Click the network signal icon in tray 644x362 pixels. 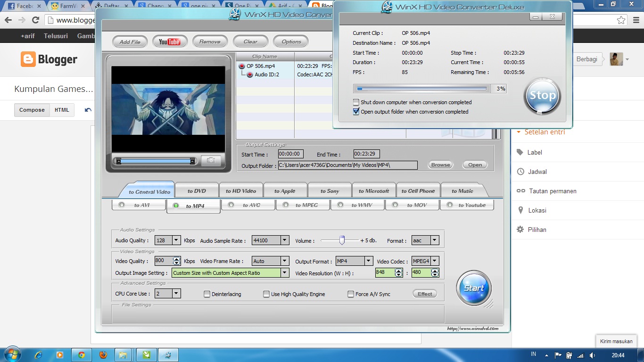tap(581, 355)
